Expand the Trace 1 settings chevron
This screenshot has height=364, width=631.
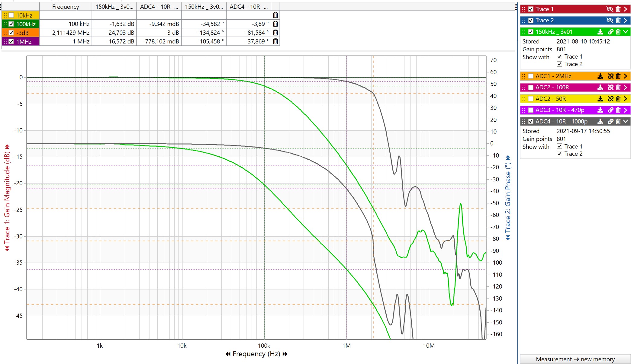pos(625,9)
